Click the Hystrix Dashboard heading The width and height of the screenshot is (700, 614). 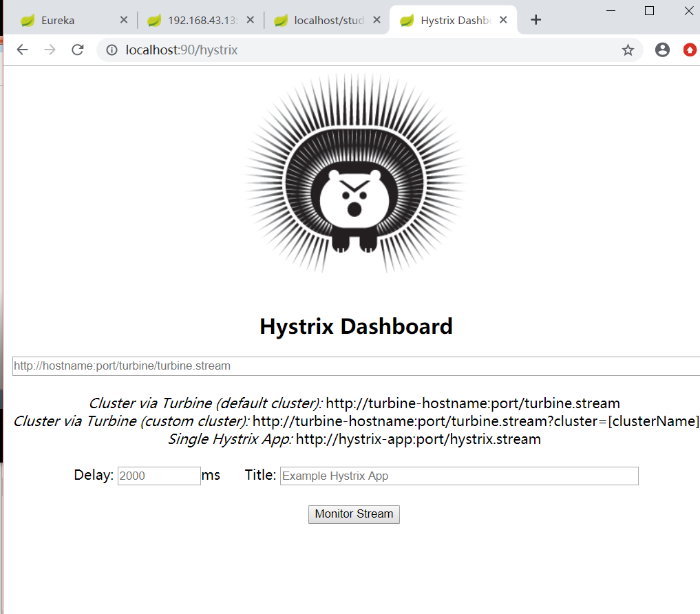point(357,326)
